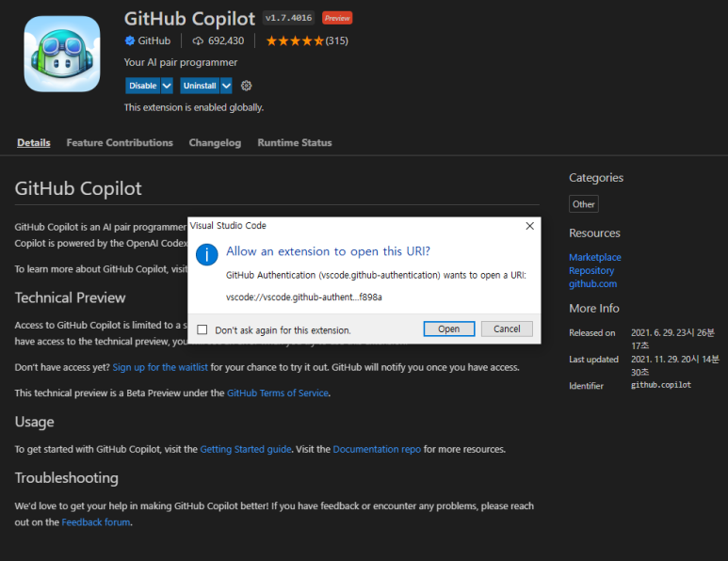Open the Repository resource link
Screen dimensions: 728x561
tap(591, 270)
